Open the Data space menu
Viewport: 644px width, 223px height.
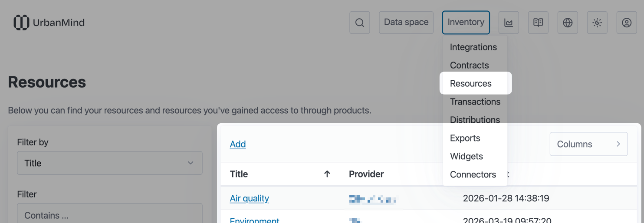pos(406,23)
